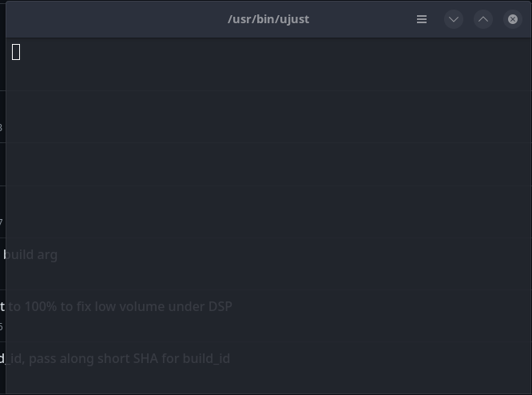The image size is (532, 395).
Task: Click the empty title bar left of the title
Action: (x=112, y=19)
